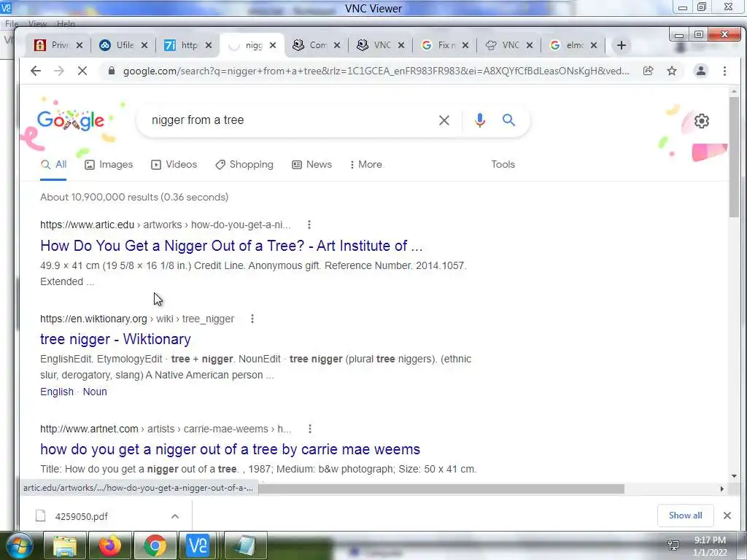Switch to Chrome in the taskbar
This screenshot has width=747, height=560.
[x=155, y=545]
